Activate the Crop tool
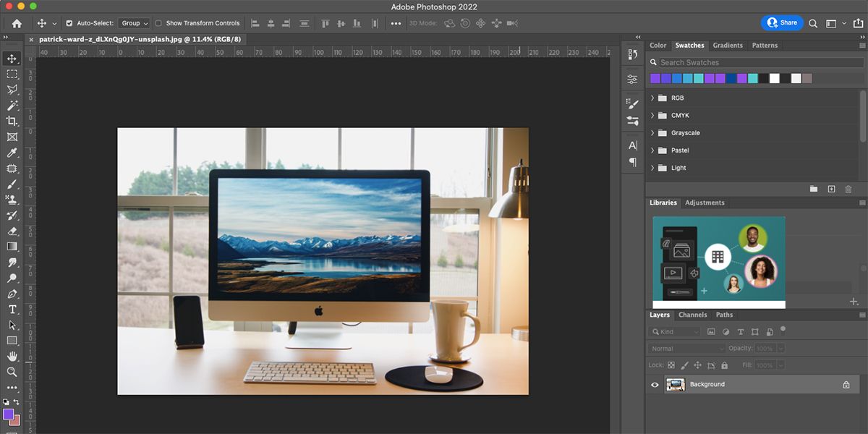Screen dimensions: 868x434 (12, 121)
